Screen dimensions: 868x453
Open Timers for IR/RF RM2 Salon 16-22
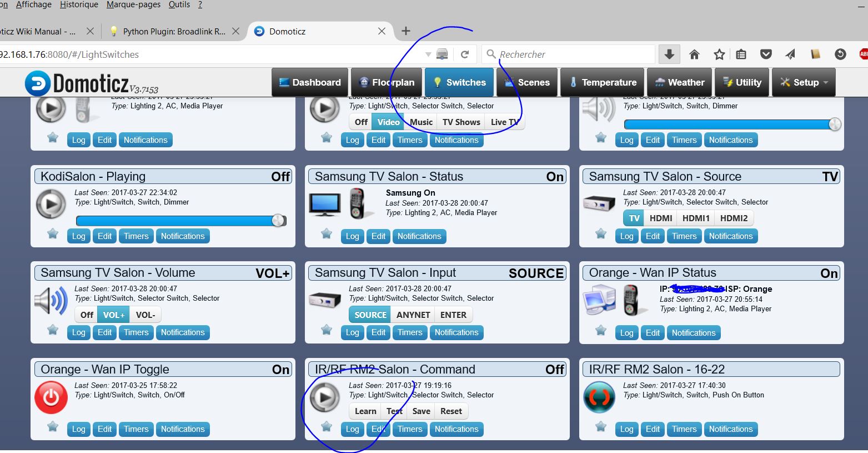click(684, 429)
